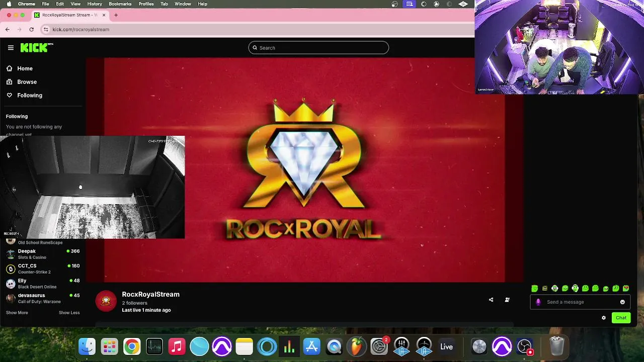Open Deepak Slots & Casino channel
Viewport: 644px width, 362px height.
43,254
